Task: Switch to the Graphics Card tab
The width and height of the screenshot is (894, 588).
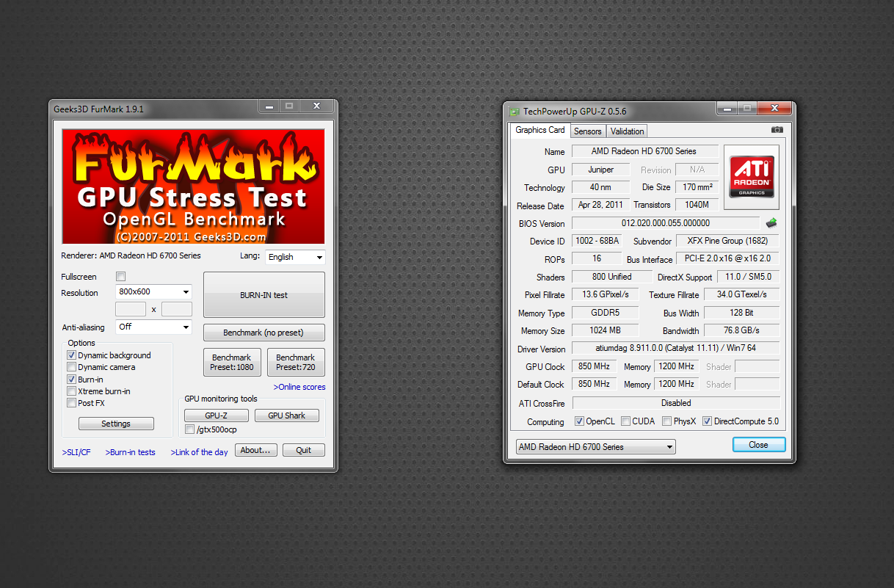Action: tap(540, 131)
